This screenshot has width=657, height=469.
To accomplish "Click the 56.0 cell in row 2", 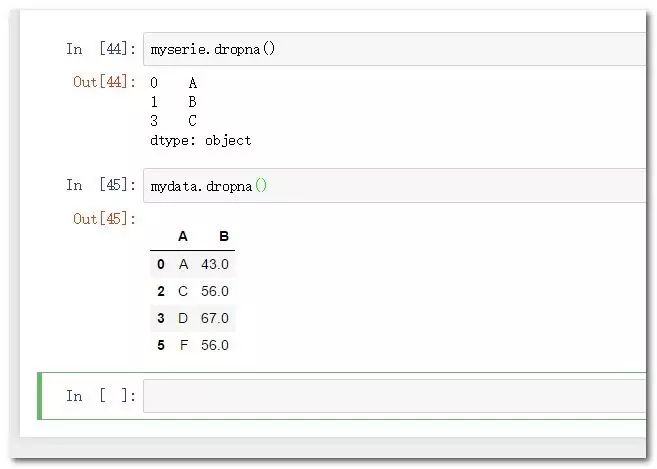I will pyautogui.click(x=215, y=291).
